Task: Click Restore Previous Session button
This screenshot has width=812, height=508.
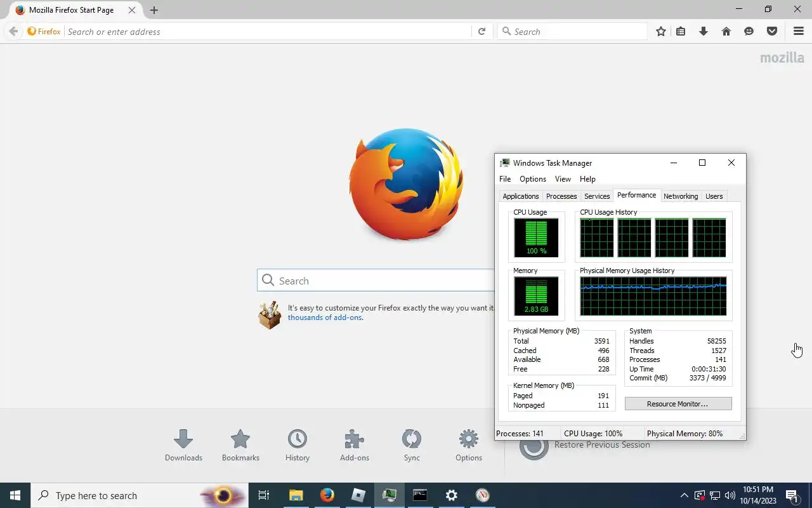Action: point(585,446)
